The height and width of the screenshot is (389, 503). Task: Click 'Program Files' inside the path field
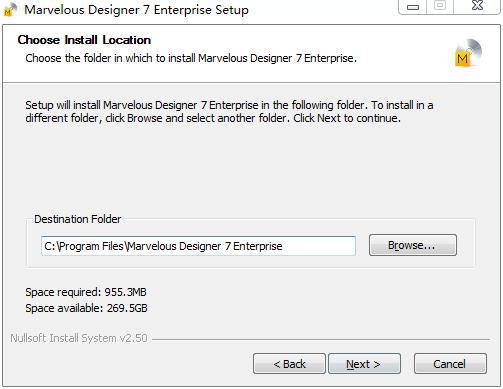pos(92,246)
